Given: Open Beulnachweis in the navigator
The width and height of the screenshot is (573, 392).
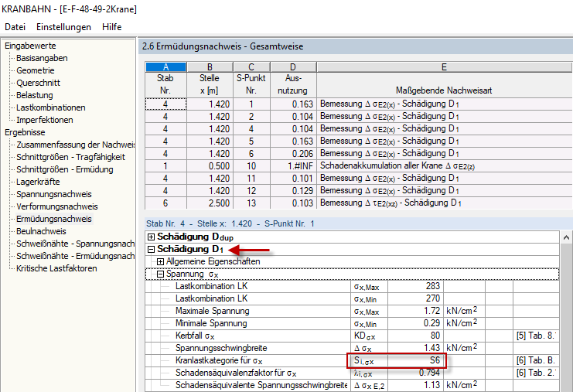Looking at the screenshot, I should tap(41, 232).
